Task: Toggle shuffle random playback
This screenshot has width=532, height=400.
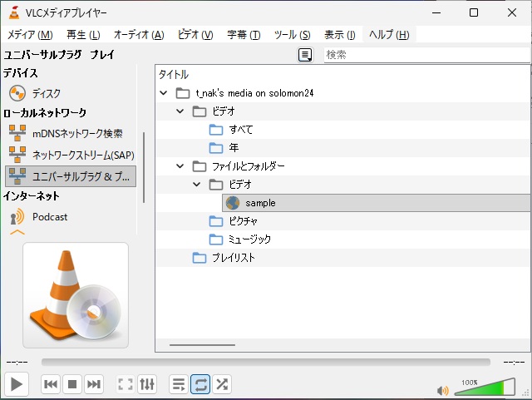Action: click(x=222, y=384)
